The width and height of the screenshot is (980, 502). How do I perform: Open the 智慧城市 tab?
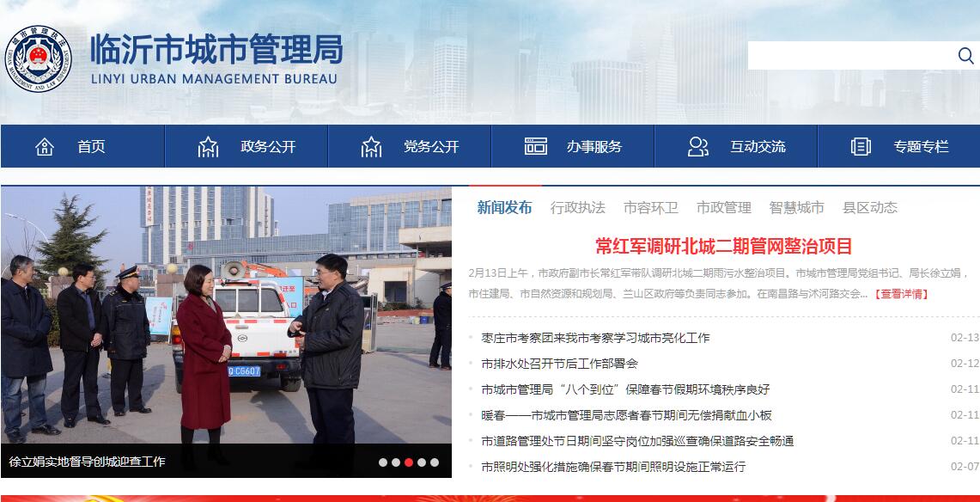click(796, 207)
